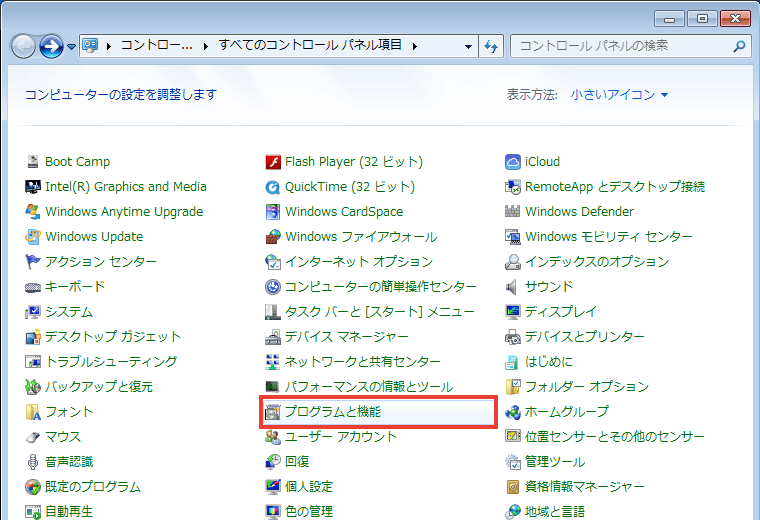Open the ネットワークと共有センター link
760x520 pixels.
[x=363, y=362]
